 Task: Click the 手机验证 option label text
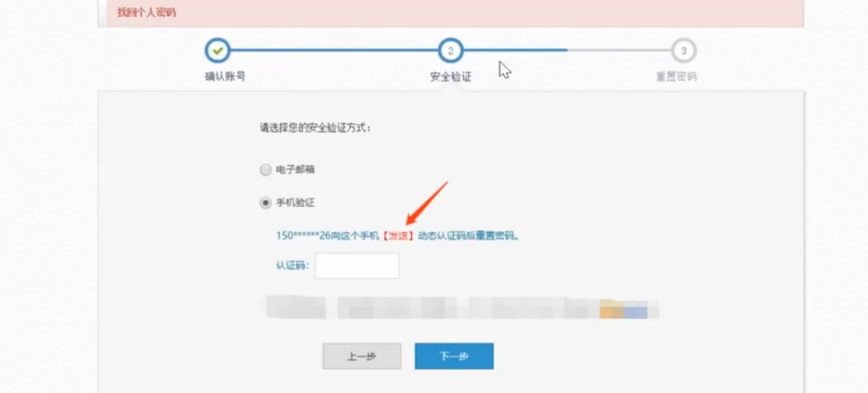pyautogui.click(x=295, y=203)
